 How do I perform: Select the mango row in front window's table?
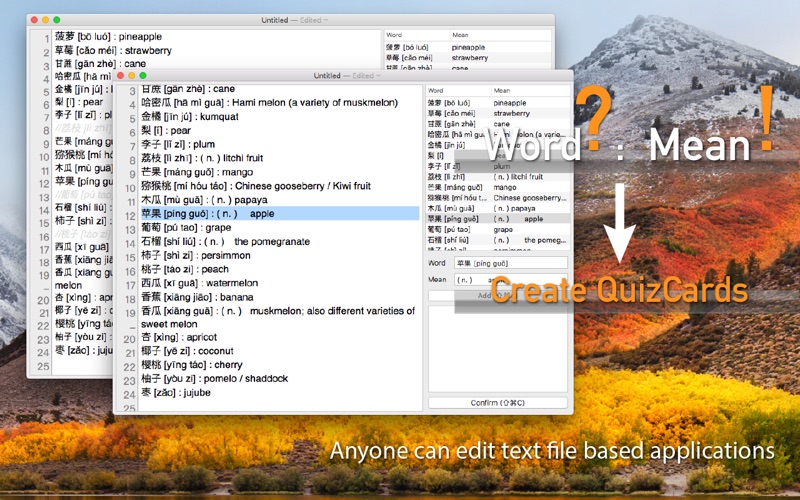pyautogui.click(x=498, y=187)
